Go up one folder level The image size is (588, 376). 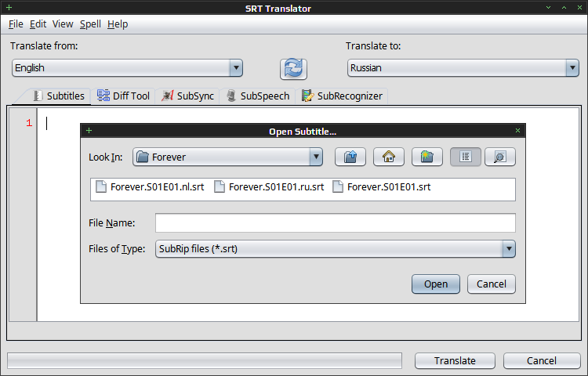point(350,157)
